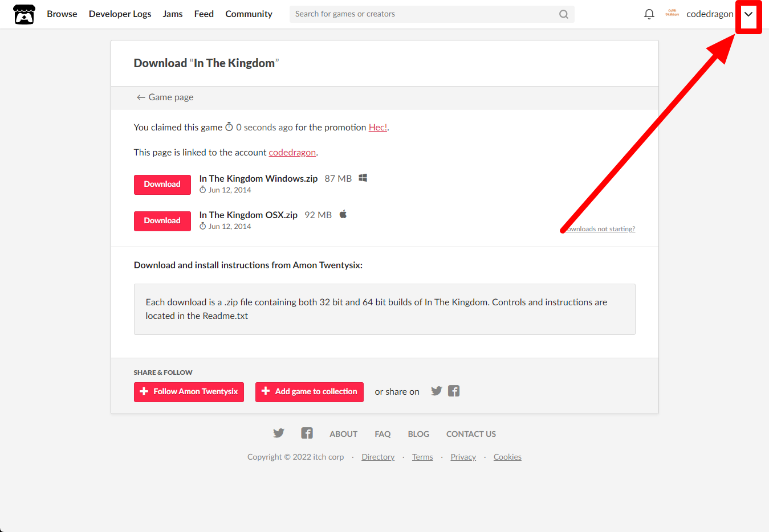This screenshot has height=532, width=769.
Task: Open the Cookies link
Action: 507,457
